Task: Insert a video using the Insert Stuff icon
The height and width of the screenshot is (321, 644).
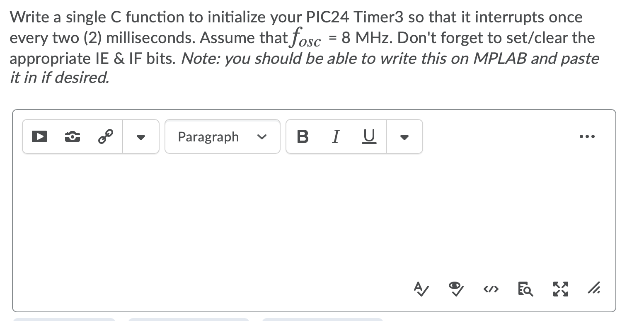Action: coord(39,136)
